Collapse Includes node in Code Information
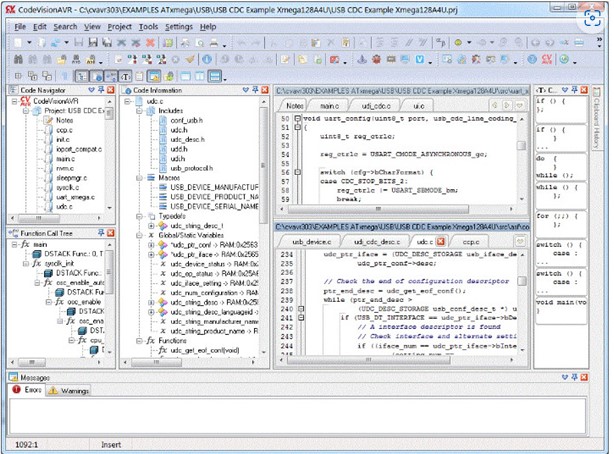614x454 pixels. point(139,111)
